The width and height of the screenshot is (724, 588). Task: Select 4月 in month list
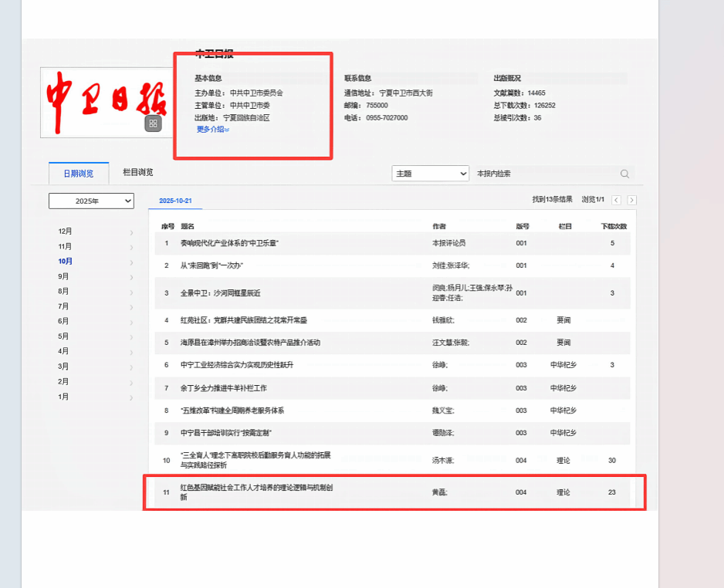point(63,351)
